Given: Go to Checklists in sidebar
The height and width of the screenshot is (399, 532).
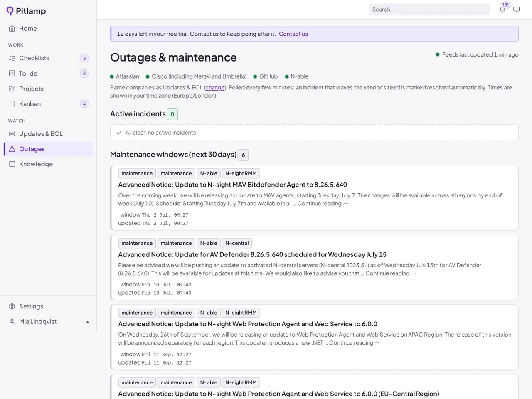Looking at the screenshot, I should coord(34,58).
